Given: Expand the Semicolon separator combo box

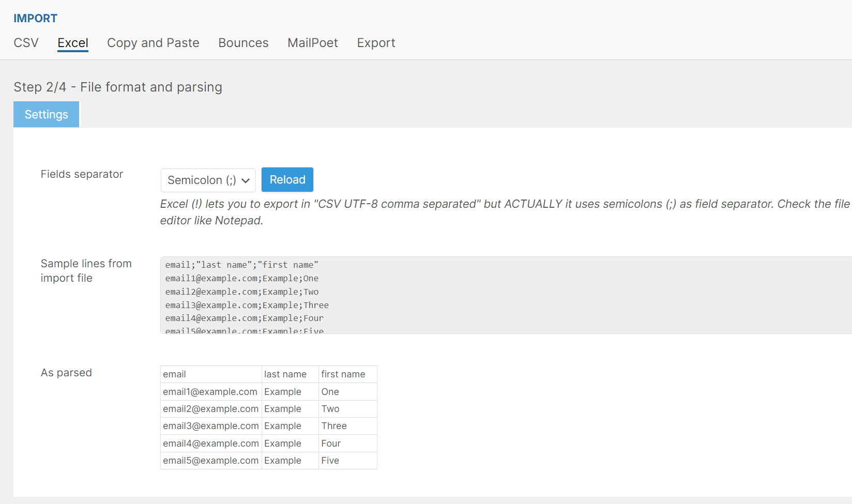Looking at the screenshot, I should click(207, 180).
